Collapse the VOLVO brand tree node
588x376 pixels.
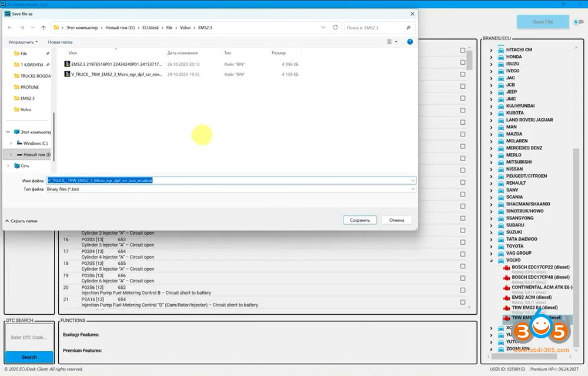click(x=492, y=260)
